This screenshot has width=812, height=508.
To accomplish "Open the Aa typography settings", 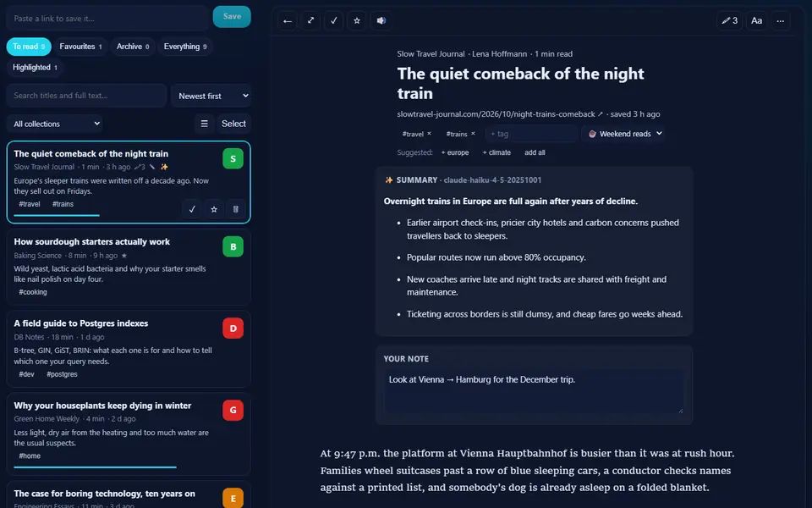I will tap(756, 20).
